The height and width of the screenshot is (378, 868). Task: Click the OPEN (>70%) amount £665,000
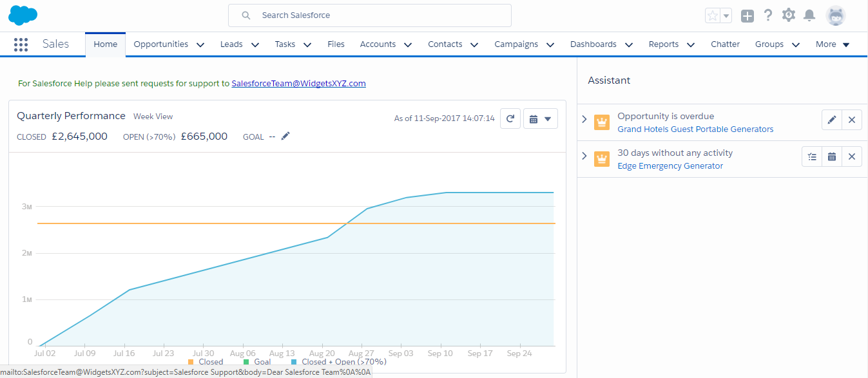pyautogui.click(x=204, y=137)
